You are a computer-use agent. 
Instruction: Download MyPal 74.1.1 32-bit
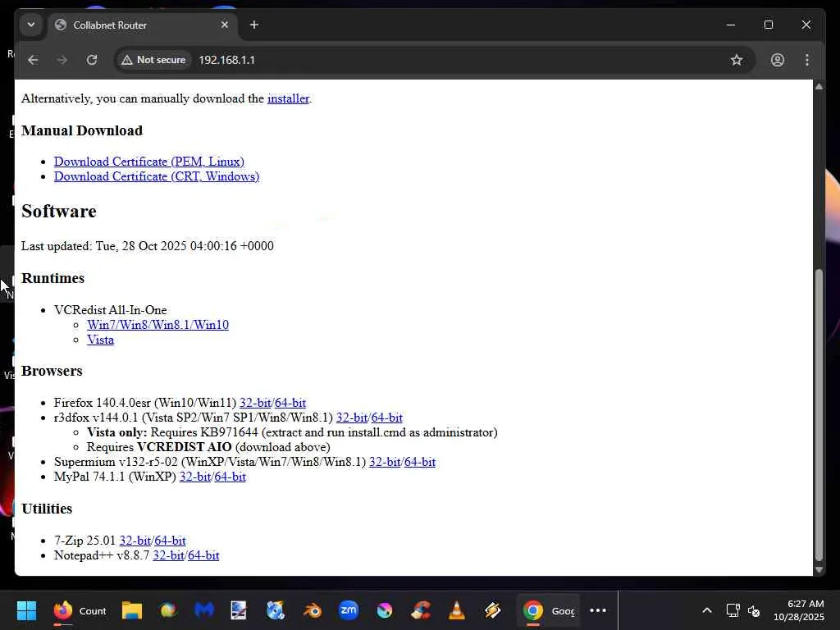(x=195, y=477)
